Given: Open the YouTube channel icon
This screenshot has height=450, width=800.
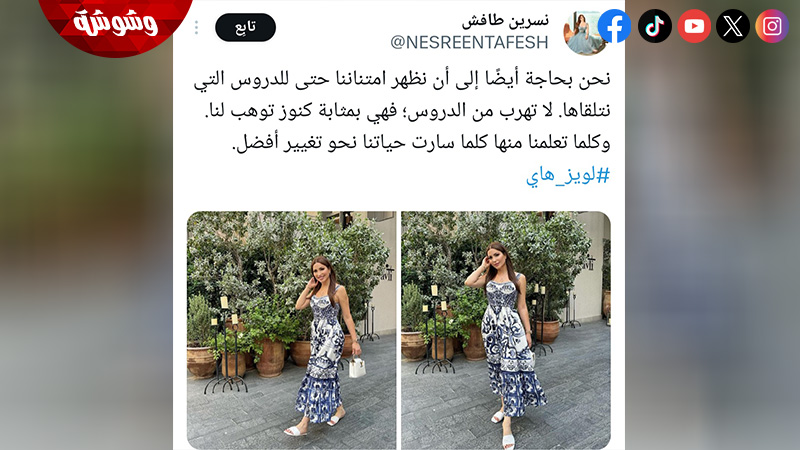Looking at the screenshot, I should [x=694, y=26].
